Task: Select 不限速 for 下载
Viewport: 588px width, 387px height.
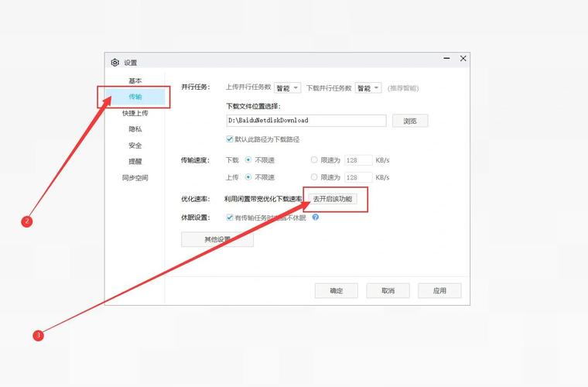Action: 248,159
